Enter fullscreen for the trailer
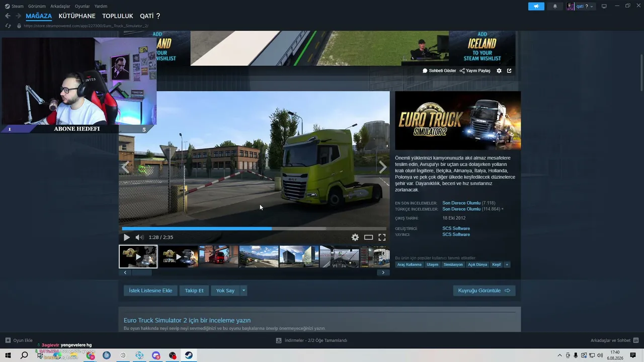The image size is (644, 362). coord(382,237)
